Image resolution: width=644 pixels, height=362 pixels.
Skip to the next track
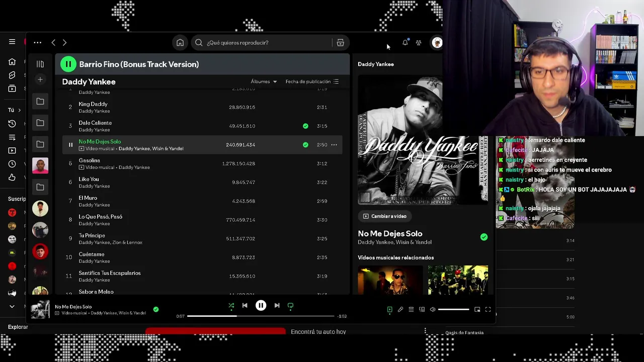tap(277, 306)
